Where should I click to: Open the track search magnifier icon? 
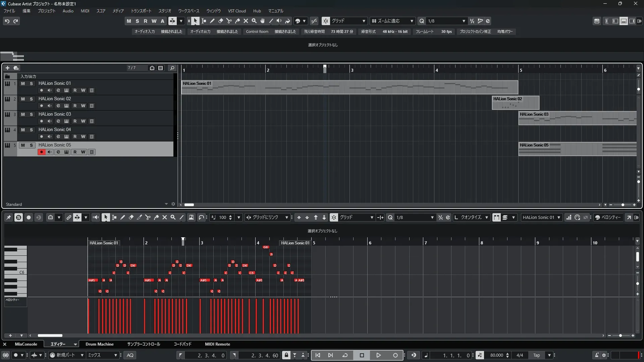point(172,68)
